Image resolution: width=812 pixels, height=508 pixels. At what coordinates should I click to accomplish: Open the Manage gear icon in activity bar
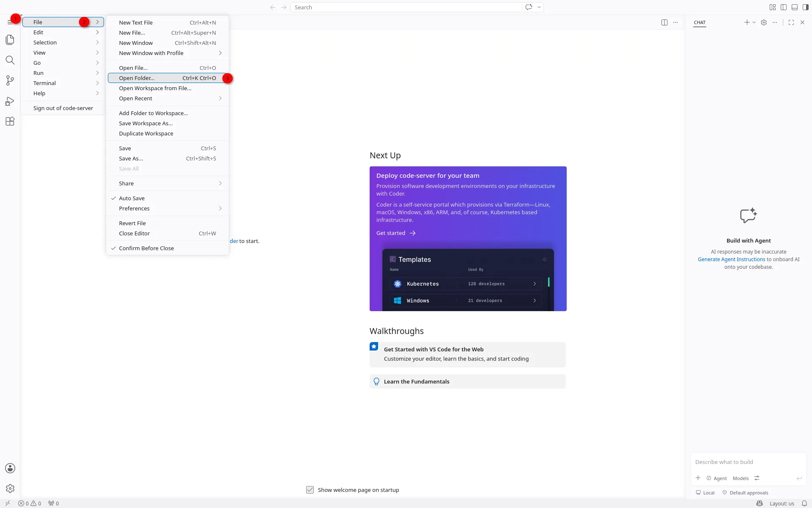(10, 489)
